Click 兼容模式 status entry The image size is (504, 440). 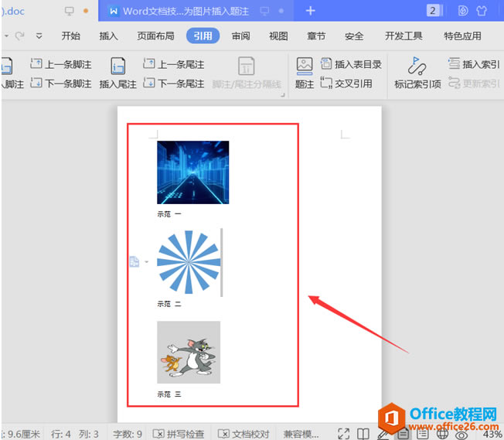[301, 434]
